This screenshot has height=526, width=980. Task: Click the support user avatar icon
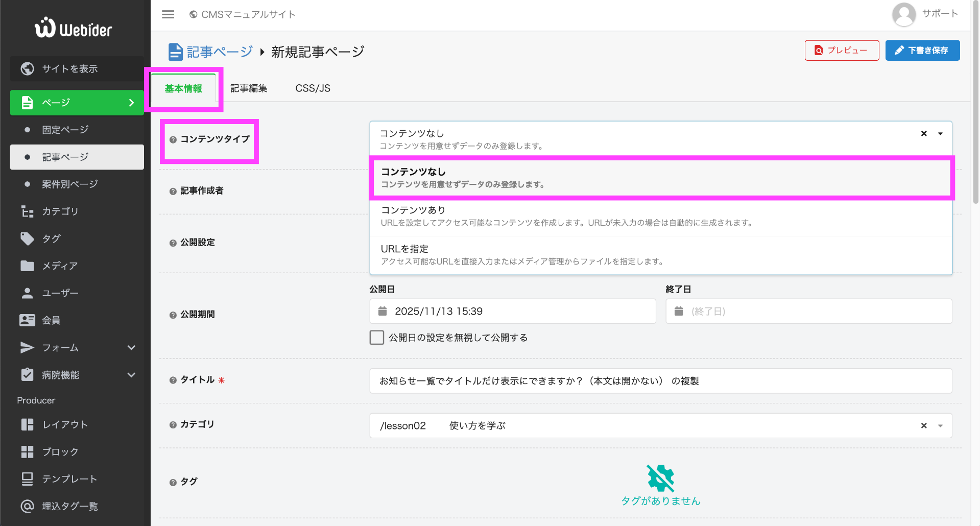903,14
